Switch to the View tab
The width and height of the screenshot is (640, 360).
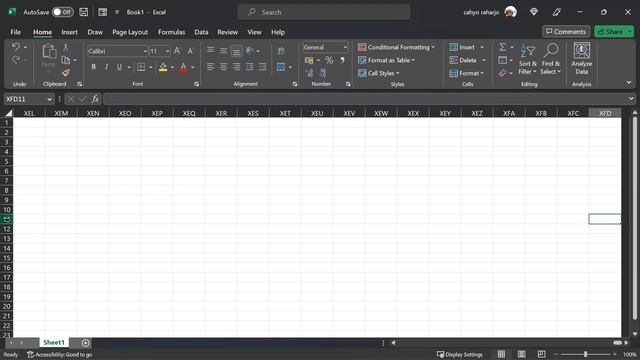[x=254, y=32]
